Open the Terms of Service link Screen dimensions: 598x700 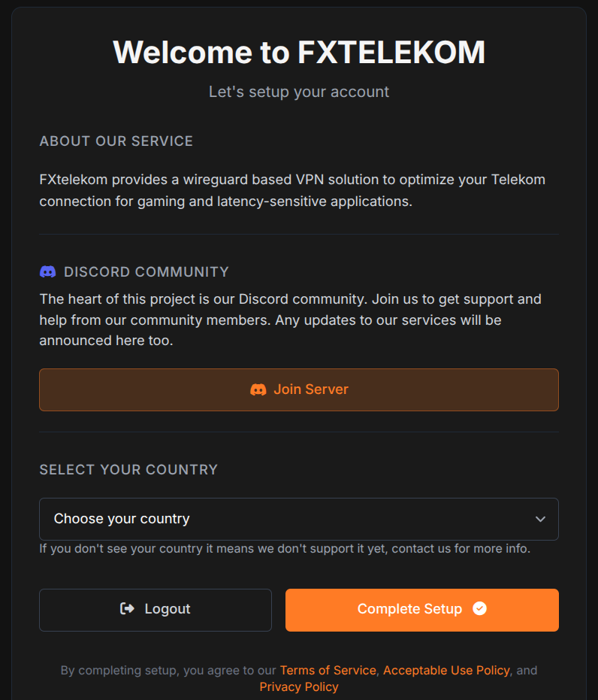(x=328, y=670)
